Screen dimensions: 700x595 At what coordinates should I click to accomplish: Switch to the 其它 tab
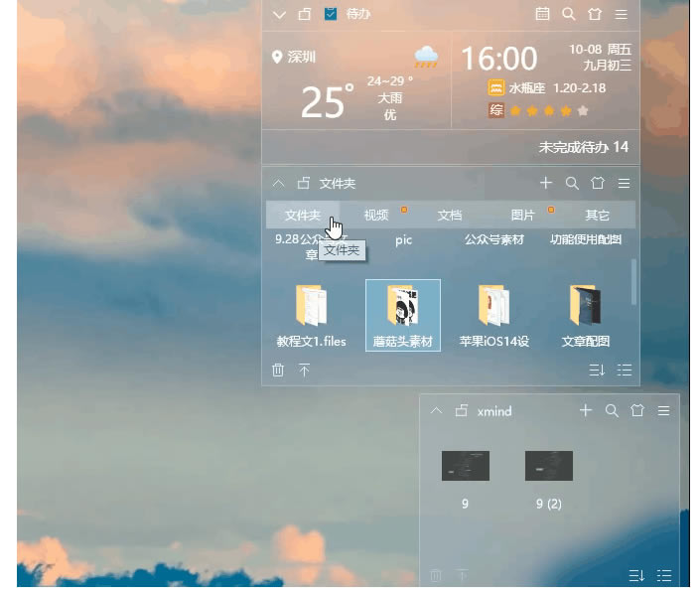coord(598,216)
